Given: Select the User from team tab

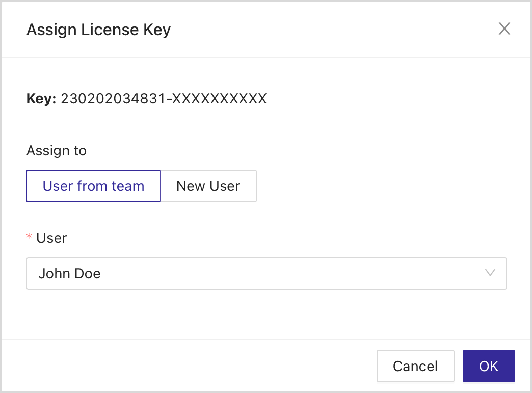Looking at the screenshot, I should coord(93,186).
